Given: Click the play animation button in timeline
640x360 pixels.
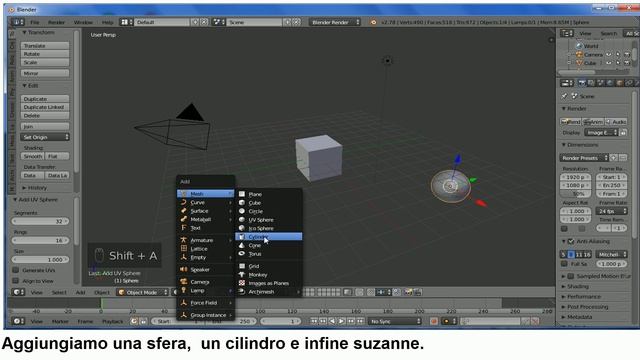Looking at the screenshot, I should 342,321.
